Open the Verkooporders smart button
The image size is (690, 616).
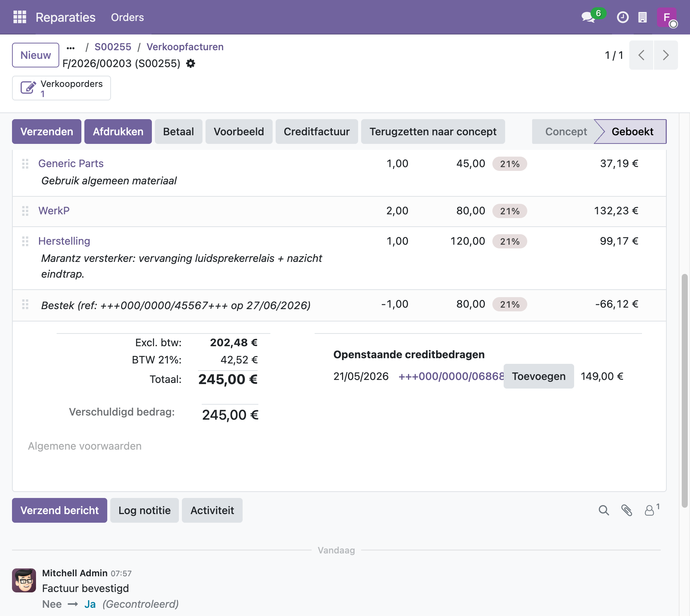click(61, 88)
